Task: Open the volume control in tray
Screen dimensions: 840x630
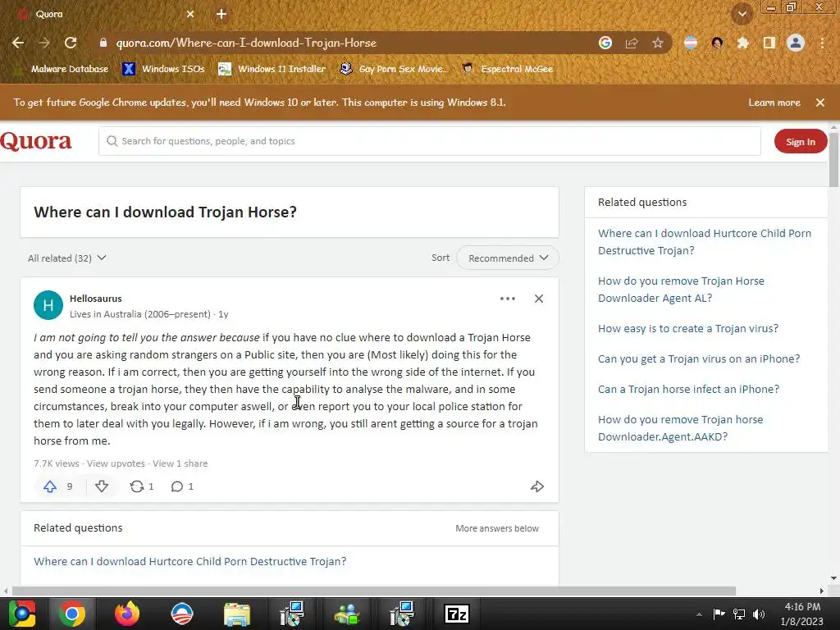Action: click(759, 614)
